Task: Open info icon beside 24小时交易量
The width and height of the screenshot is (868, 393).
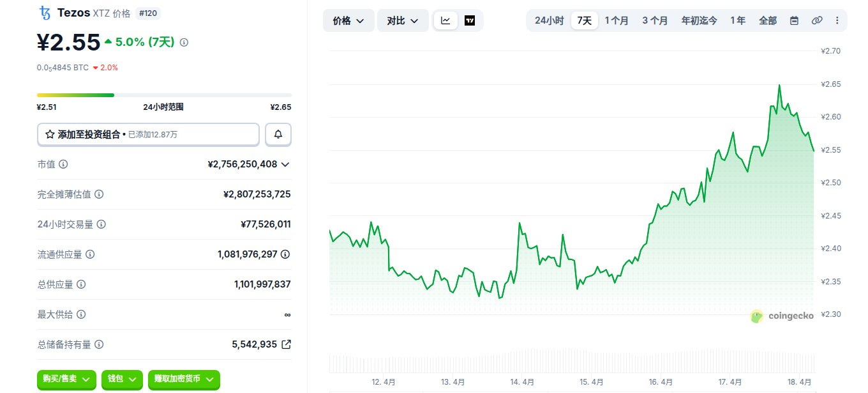Action: point(101,224)
